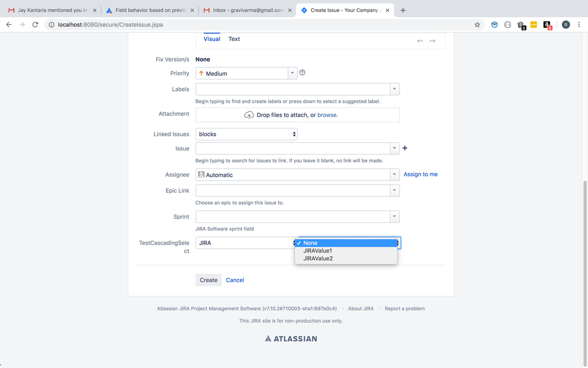Open About JIRA footer link
The height and width of the screenshot is (368, 588).
(x=361, y=308)
